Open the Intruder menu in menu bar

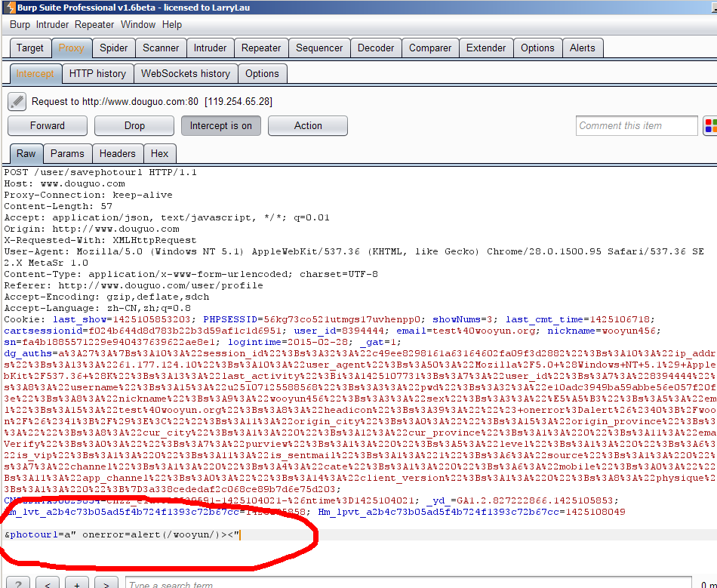[52, 25]
